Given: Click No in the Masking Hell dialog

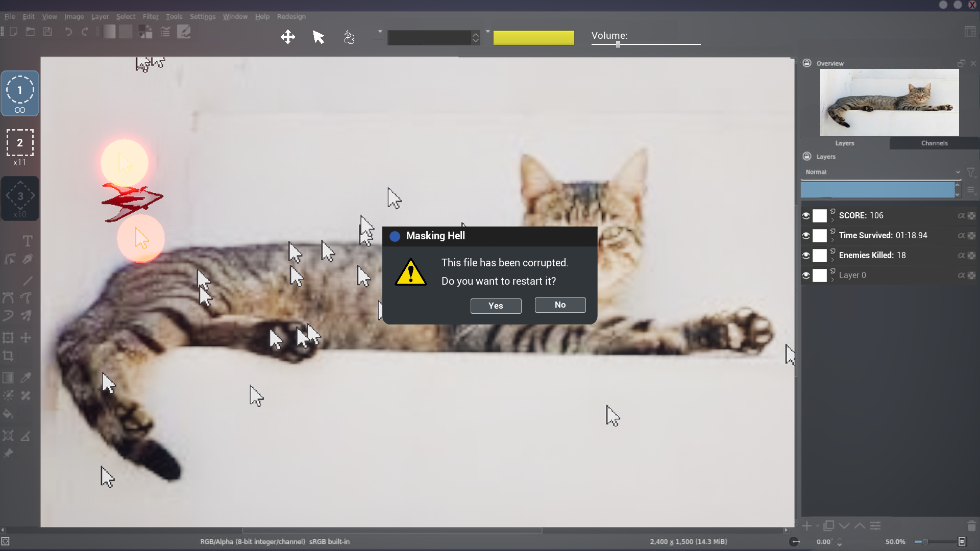Looking at the screenshot, I should (x=560, y=305).
